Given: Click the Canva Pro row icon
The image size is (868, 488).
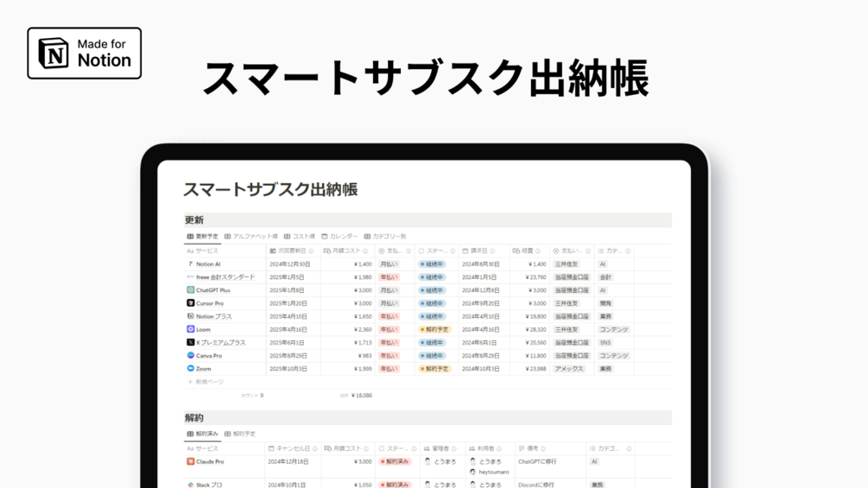Looking at the screenshot, I should tap(190, 355).
